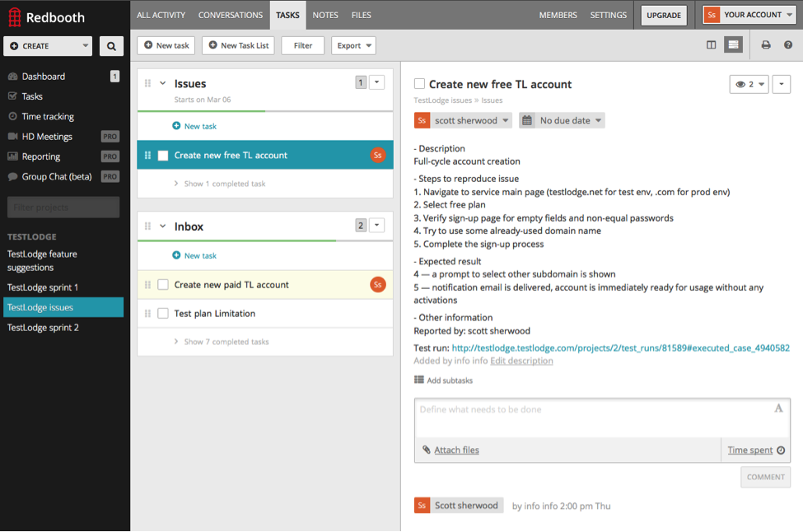
Task: Switch to the Conversations tab
Action: click(231, 15)
